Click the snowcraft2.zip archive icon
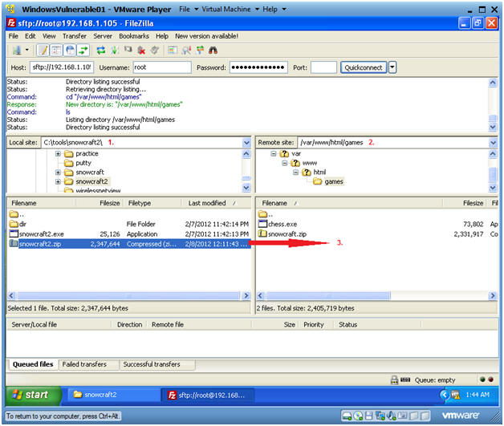 click(x=14, y=244)
